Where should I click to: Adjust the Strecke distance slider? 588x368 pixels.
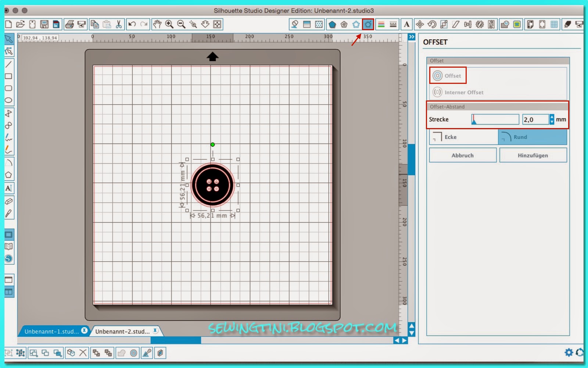click(x=494, y=119)
